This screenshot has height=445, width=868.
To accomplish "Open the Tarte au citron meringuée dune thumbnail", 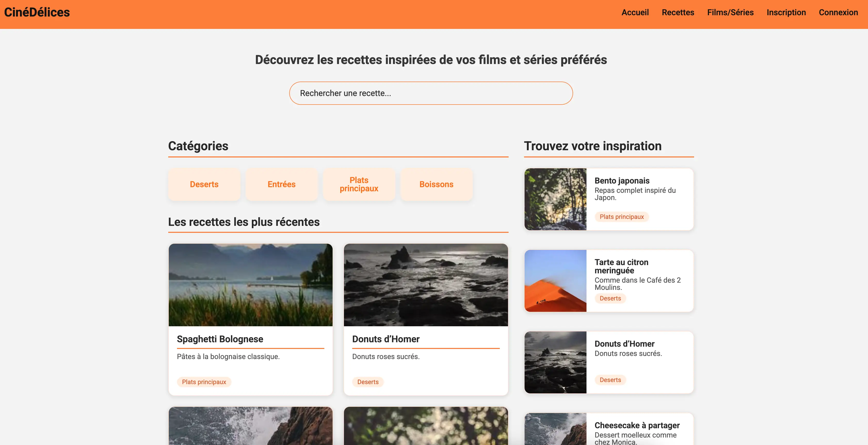I will [x=555, y=281].
